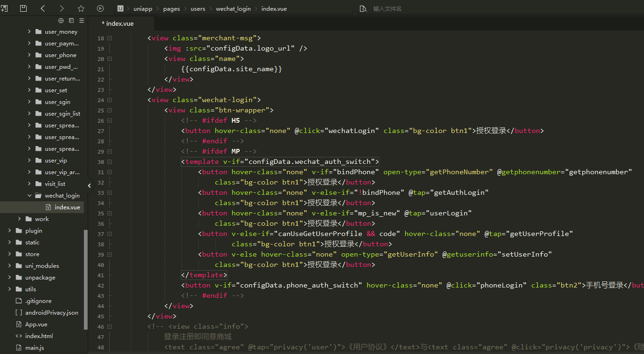
Task: Click the wechatLogin handler text on line 27
Action: [351, 131]
